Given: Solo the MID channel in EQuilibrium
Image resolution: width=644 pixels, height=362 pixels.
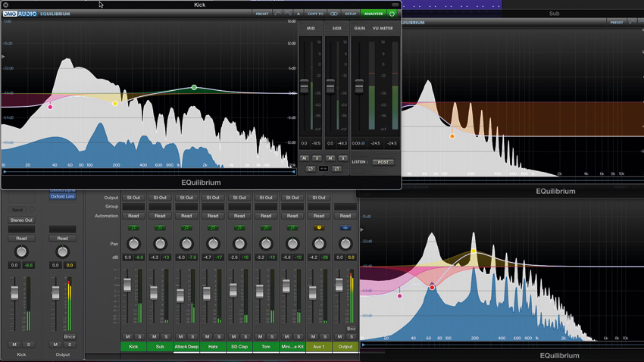Looking at the screenshot, I should [317, 158].
